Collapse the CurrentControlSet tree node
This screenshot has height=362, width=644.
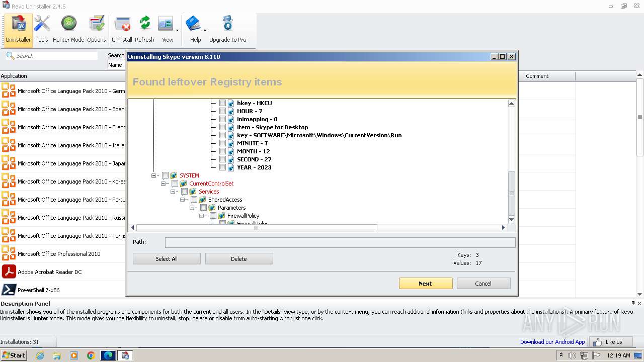(164, 184)
